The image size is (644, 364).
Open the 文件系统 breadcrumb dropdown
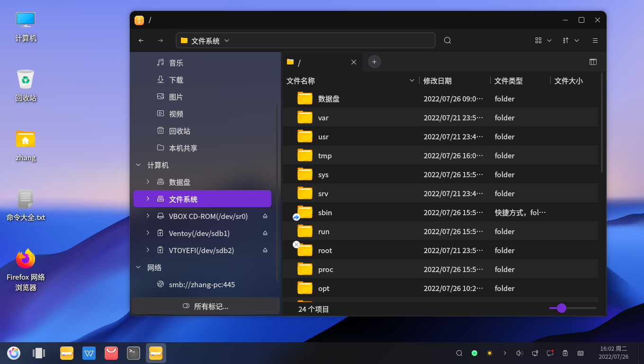[227, 40]
